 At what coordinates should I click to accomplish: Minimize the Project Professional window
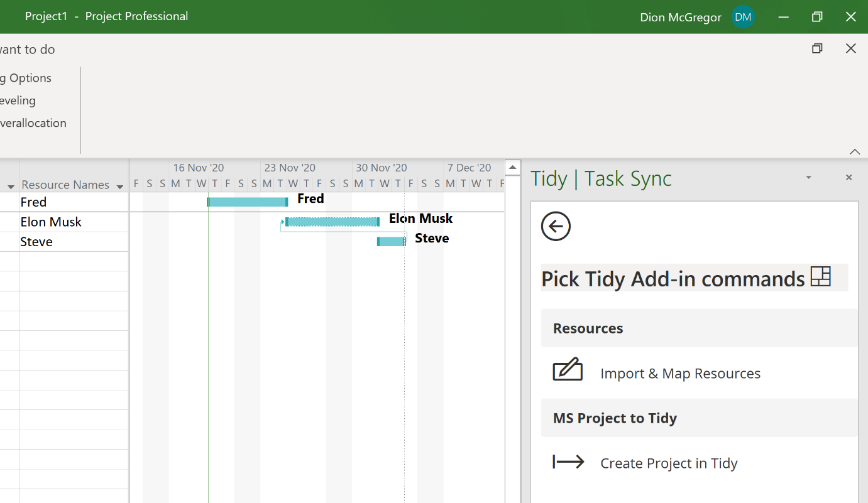click(x=783, y=17)
